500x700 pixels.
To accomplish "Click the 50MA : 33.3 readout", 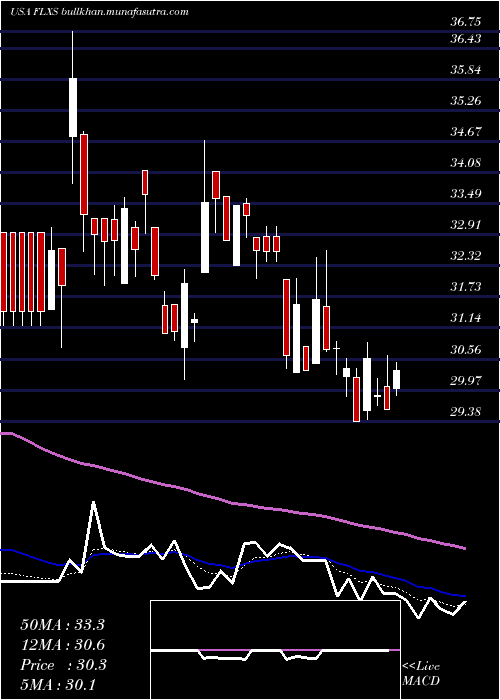I will pyautogui.click(x=62, y=625).
